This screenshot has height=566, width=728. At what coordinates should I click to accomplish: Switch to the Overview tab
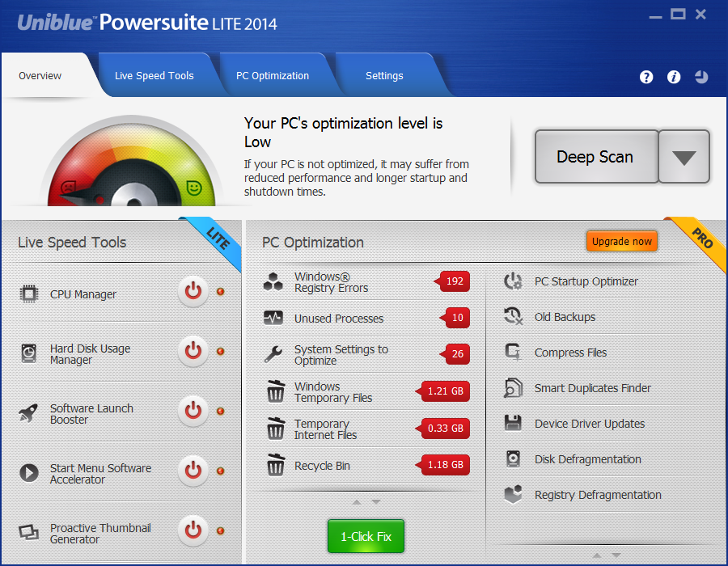coord(40,76)
